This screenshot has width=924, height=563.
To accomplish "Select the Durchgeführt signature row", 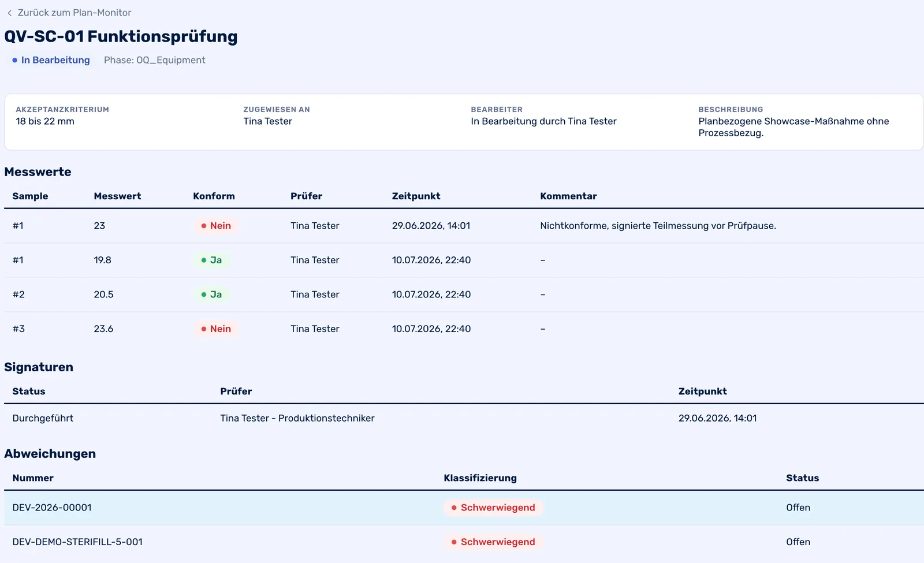I will (464, 418).
